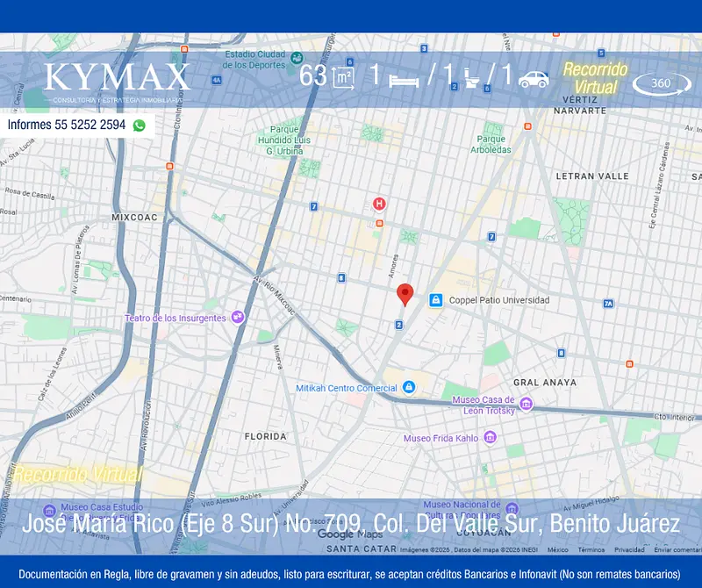Click the Parque Arboledas label
The width and height of the screenshot is (702, 588).
point(491,144)
